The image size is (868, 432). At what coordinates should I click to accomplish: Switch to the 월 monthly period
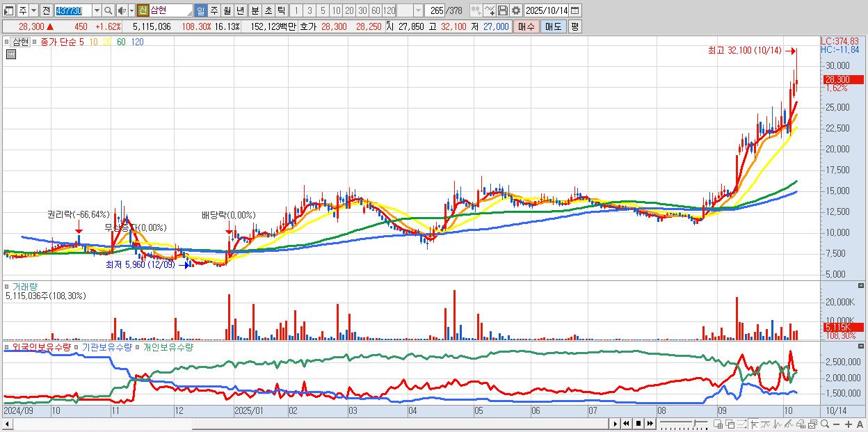point(227,10)
